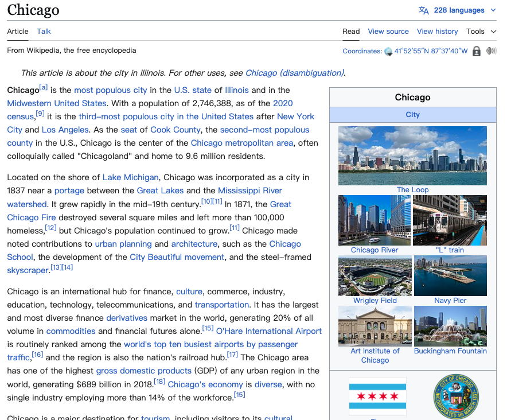Open the Art Institute of Chicago photo
The height and width of the screenshot is (420, 507).
click(375, 326)
